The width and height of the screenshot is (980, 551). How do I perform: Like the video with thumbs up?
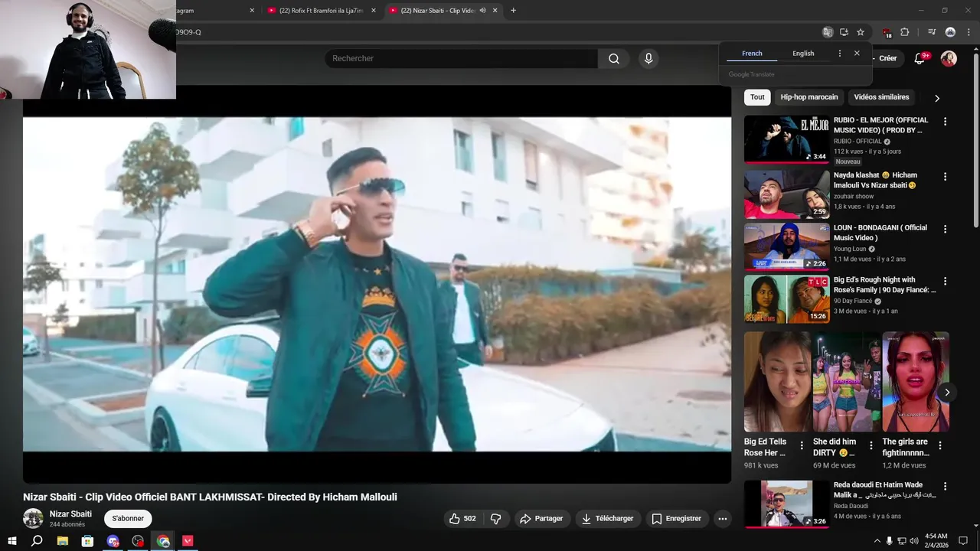pyautogui.click(x=462, y=519)
